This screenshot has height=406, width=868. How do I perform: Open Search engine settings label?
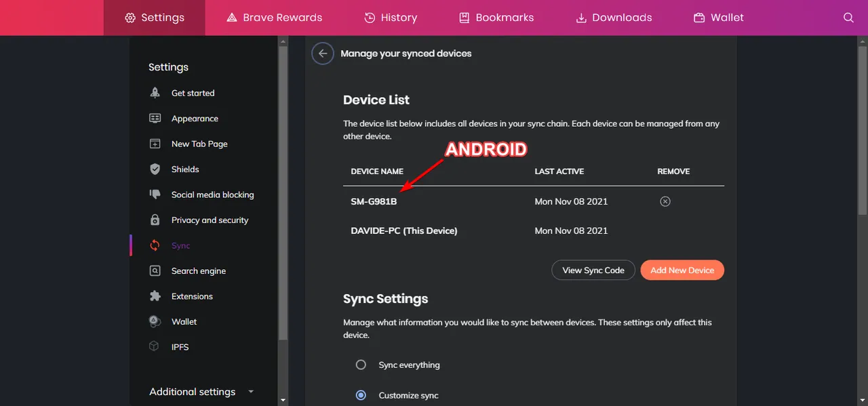[x=199, y=270]
